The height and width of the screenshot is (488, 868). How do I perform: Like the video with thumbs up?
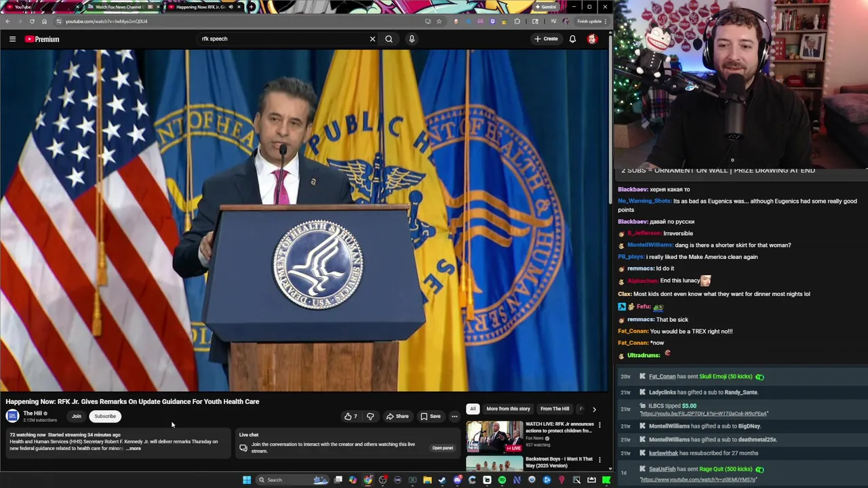coord(351,416)
